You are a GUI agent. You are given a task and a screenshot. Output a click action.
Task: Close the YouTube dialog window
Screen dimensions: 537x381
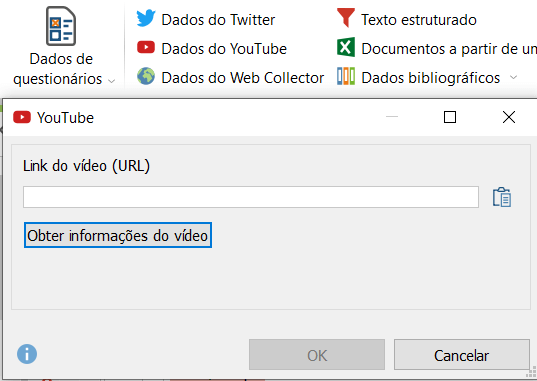coord(509,117)
